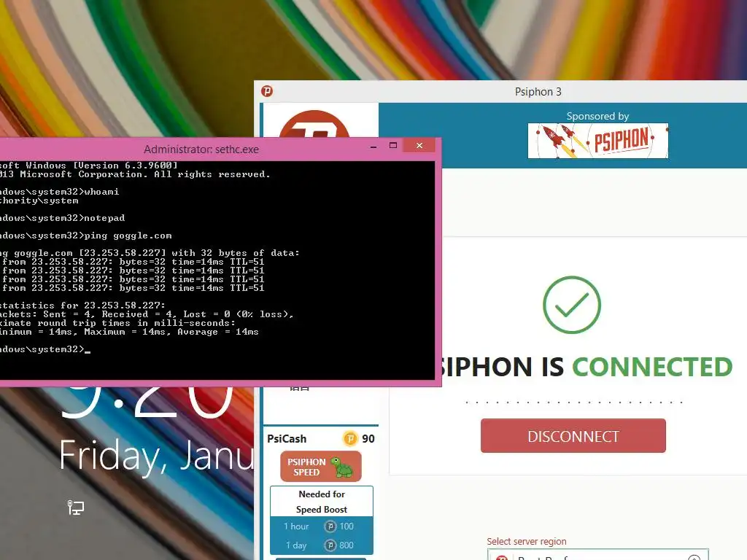Click the PsiCash gold coin icon

(x=350, y=438)
